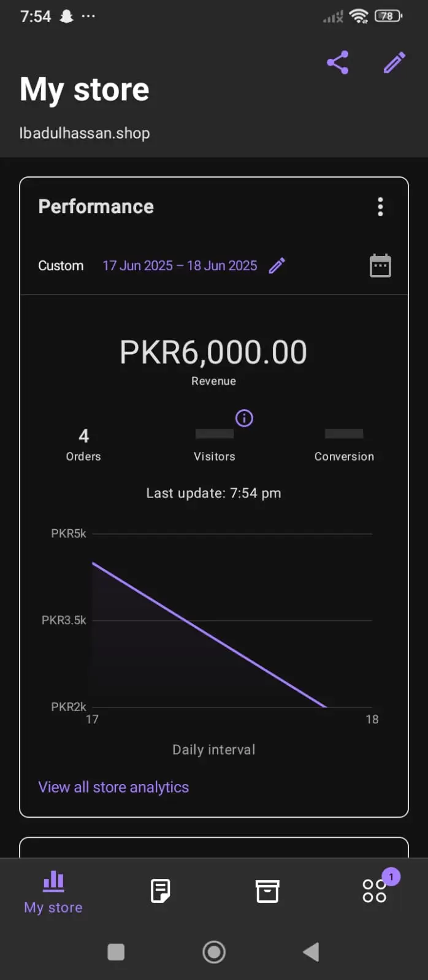Tap the edit store pencil icon
Viewport: 428px width, 980px height.
point(394,62)
